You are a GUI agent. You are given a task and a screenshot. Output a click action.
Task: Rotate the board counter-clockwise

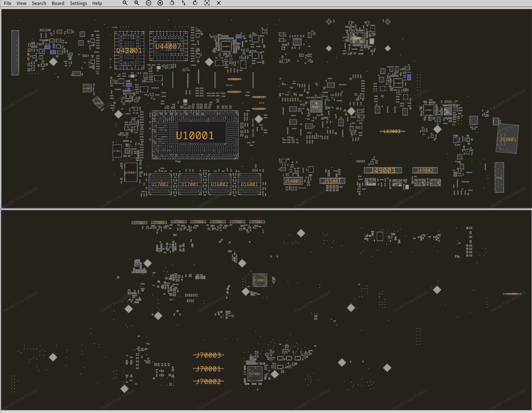pos(172,3)
